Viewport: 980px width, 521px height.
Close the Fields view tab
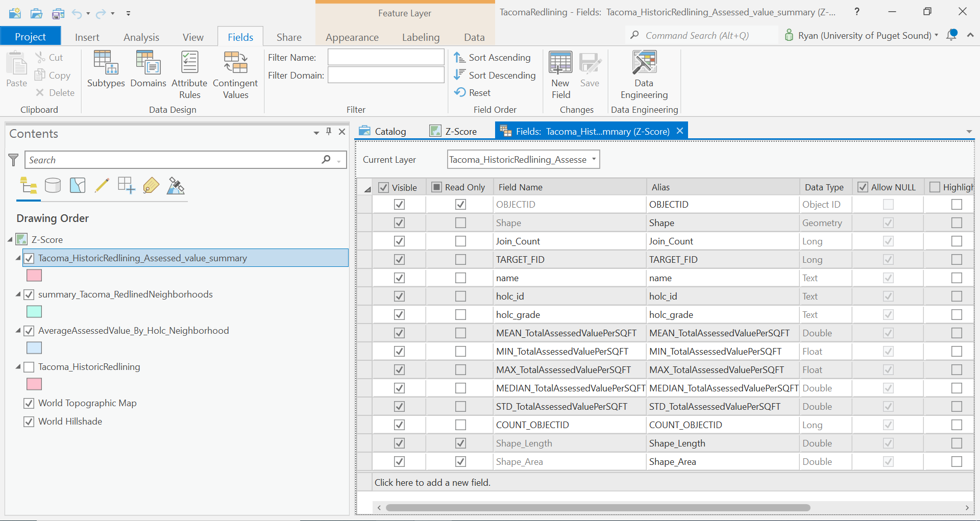680,131
